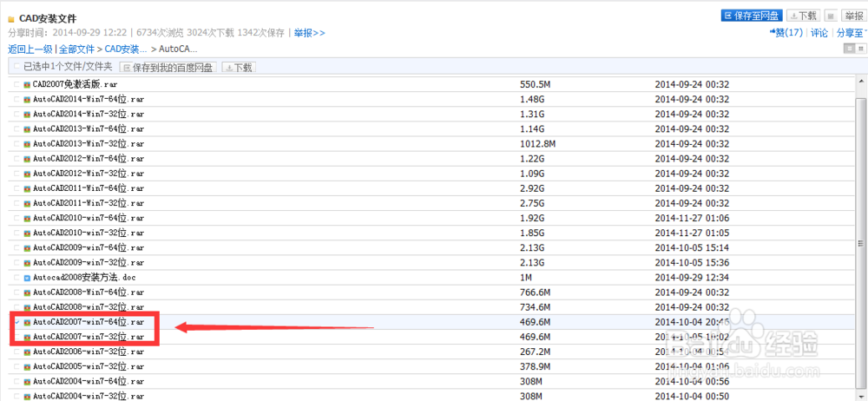This screenshot has width=868, height=401.
Task: Click the file list vertical scrollbar
Action: click(861, 244)
